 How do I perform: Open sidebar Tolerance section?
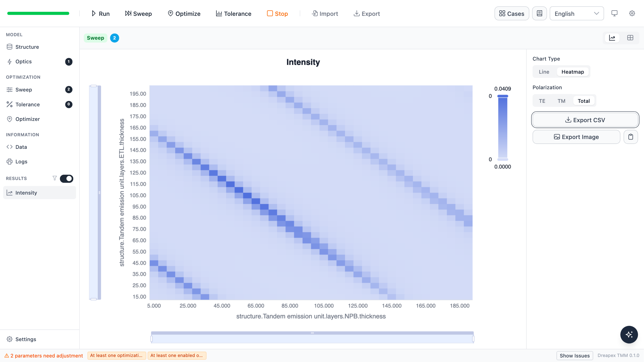click(39, 105)
